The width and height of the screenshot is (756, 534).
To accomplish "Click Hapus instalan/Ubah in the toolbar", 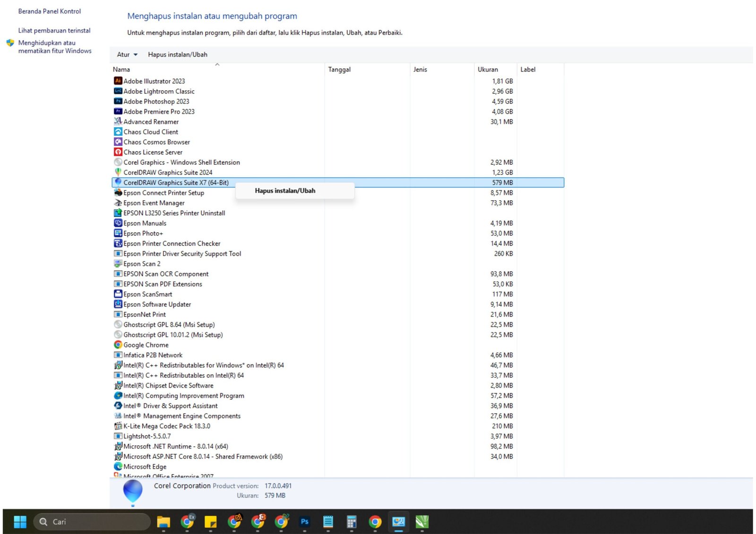I will click(178, 55).
